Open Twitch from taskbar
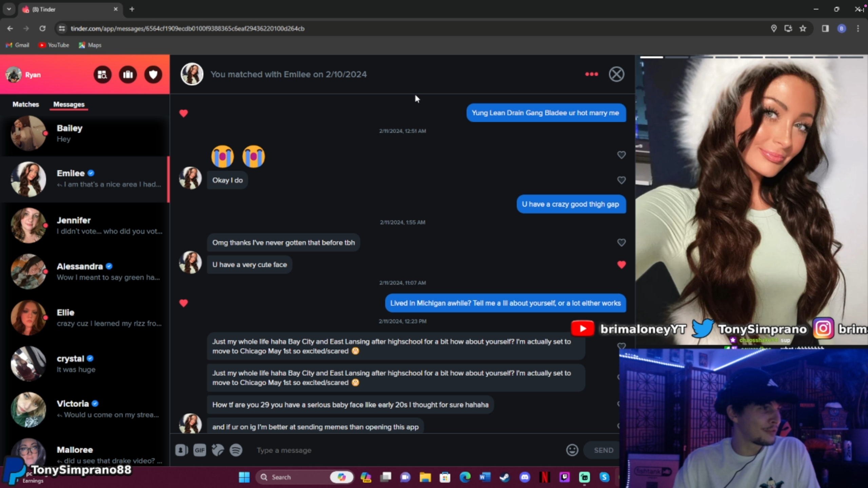The image size is (868, 488). tap(565, 477)
